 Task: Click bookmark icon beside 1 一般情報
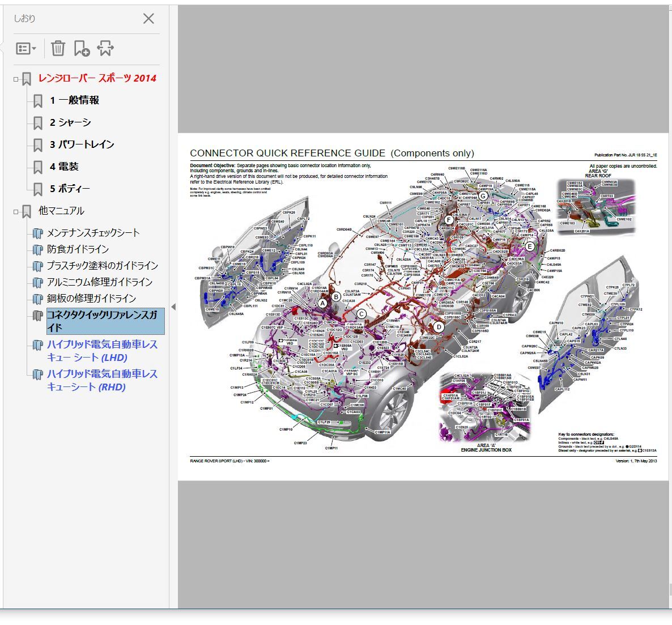point(38,101)
